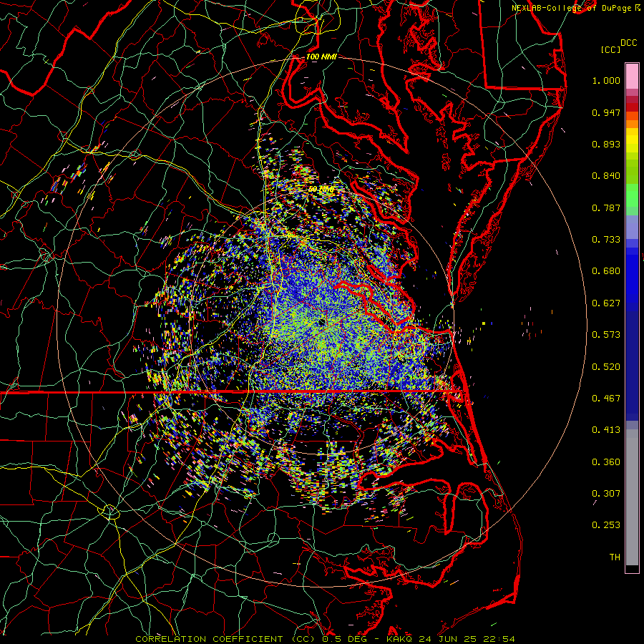
Task: Click the 0.253 scale value
Action: (x=606, y=525)
